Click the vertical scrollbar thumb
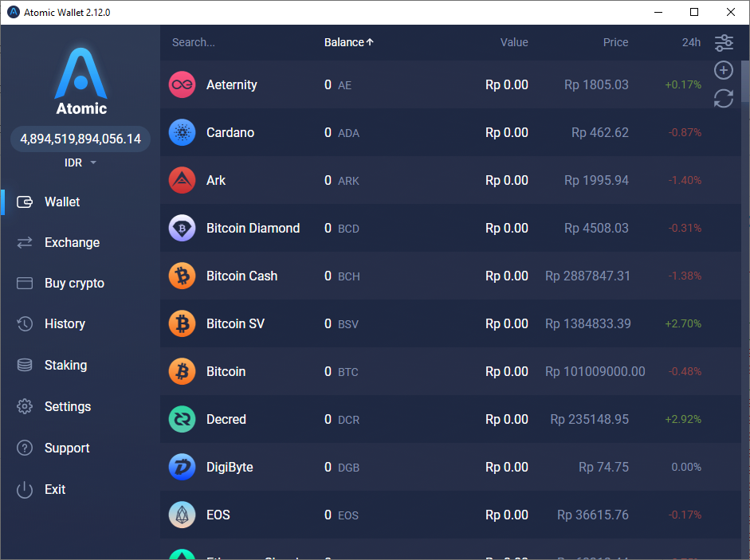Viewport: 750px width, 560px height. click(745, 81)
